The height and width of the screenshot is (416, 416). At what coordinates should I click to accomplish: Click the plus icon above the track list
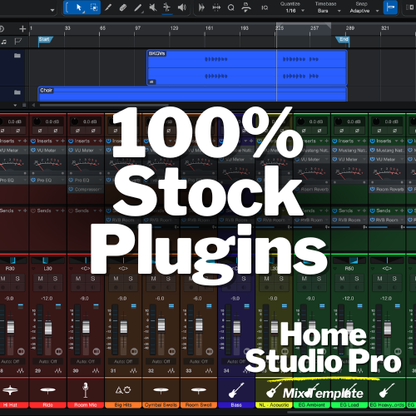(x=22, y=29)
